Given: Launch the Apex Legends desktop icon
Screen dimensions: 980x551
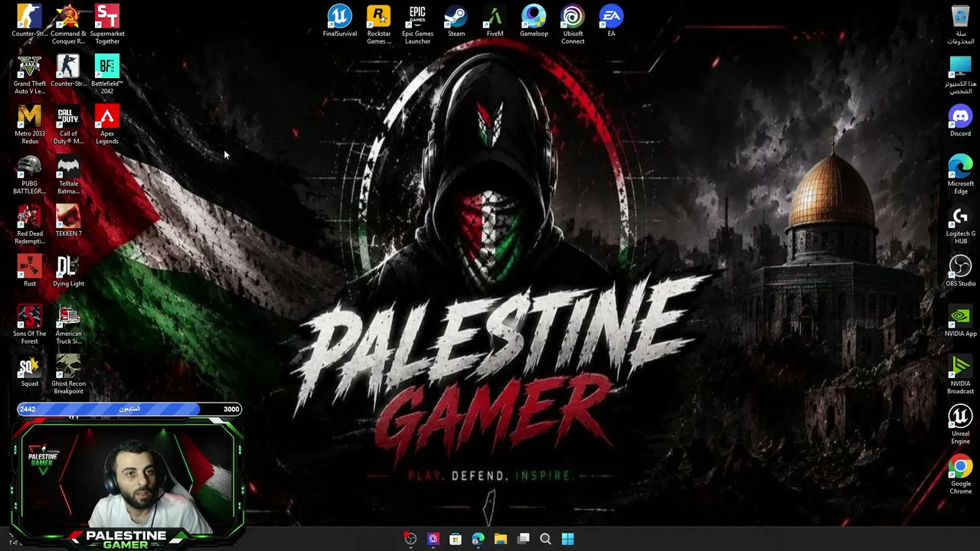Looking at the screenshot, I should 107,125.
